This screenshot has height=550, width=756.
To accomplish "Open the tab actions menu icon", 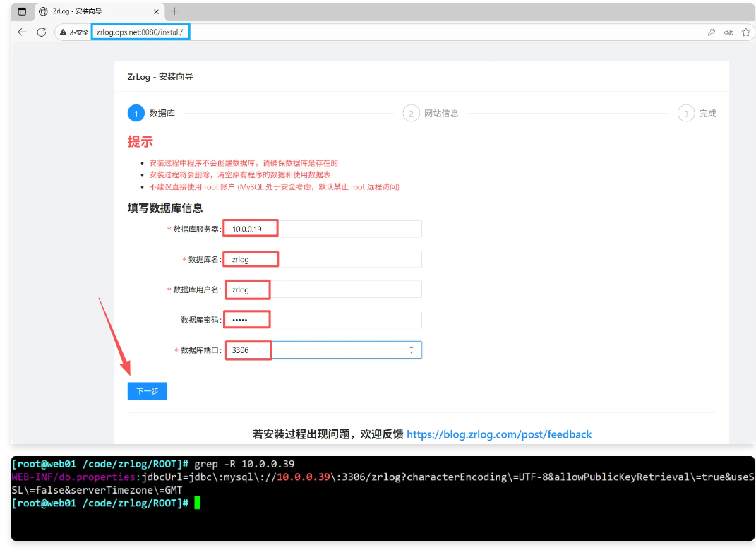I will [22, 11].
